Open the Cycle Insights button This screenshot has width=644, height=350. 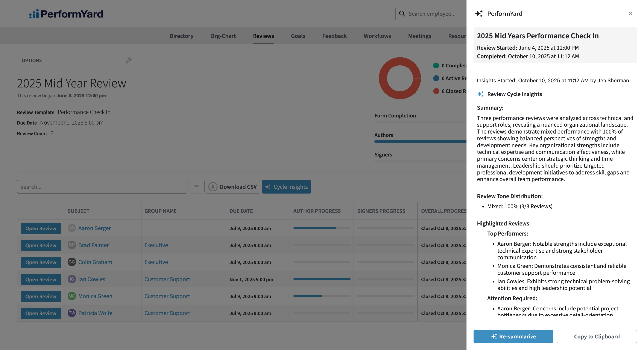pos(286,187)
